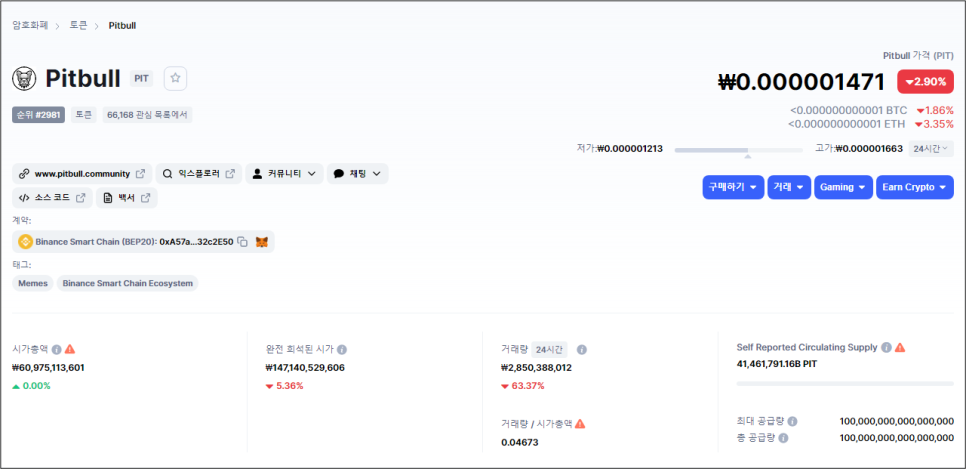This screenshot has height=469, width=966.
Task: Click volume/market cap ratio 0.04673
Action: [520, 442]
